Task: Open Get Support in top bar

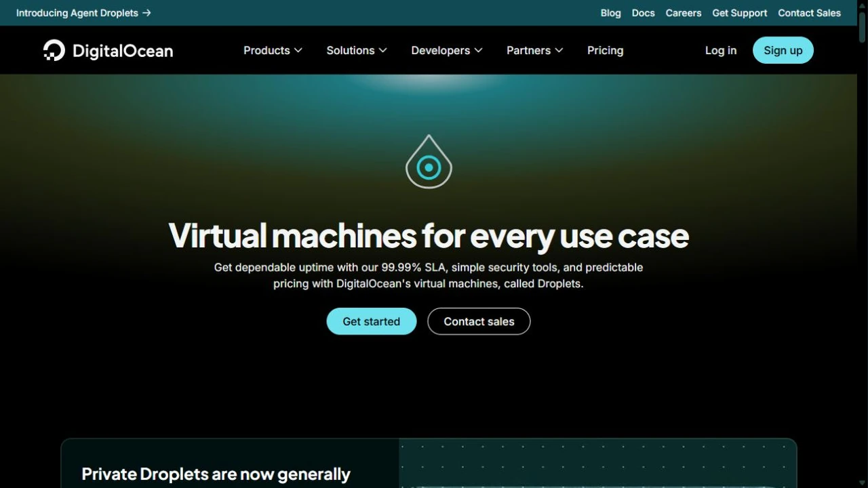Action: pyautogui.click(x=740, y=13)
